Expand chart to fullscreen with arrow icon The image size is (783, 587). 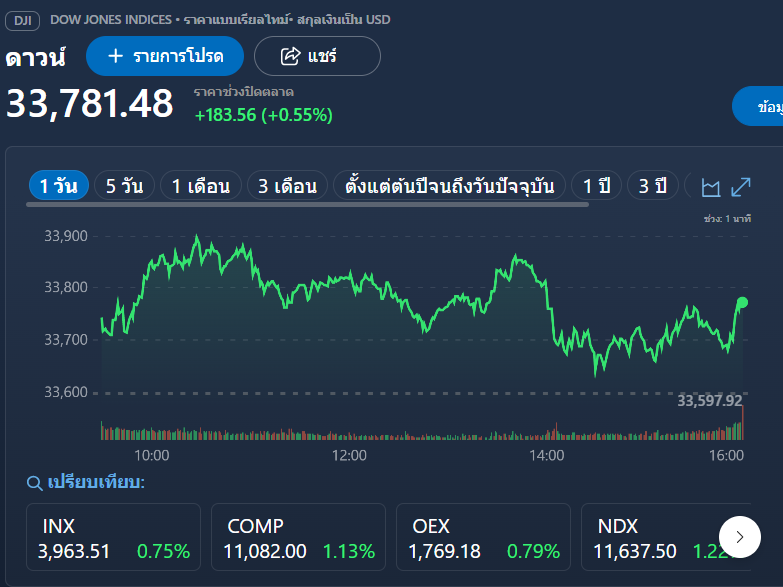click(741, 187)
